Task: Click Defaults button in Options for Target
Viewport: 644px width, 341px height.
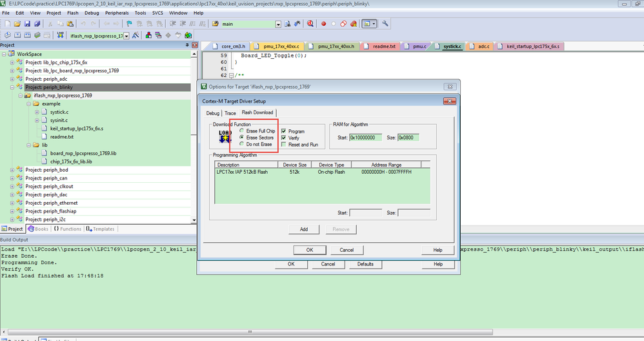Action: pyautogui.click(x=365, y=264)
